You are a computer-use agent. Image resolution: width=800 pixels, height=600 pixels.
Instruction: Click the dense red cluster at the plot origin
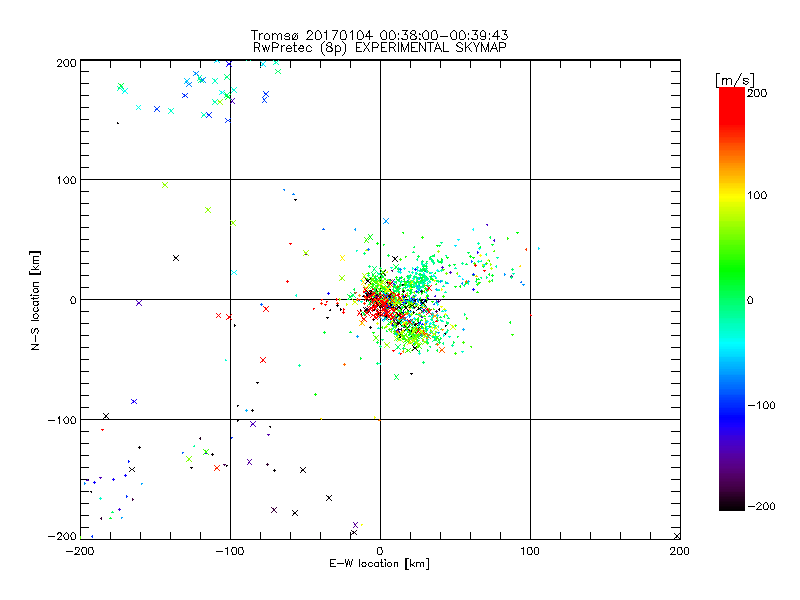(380, 303)
